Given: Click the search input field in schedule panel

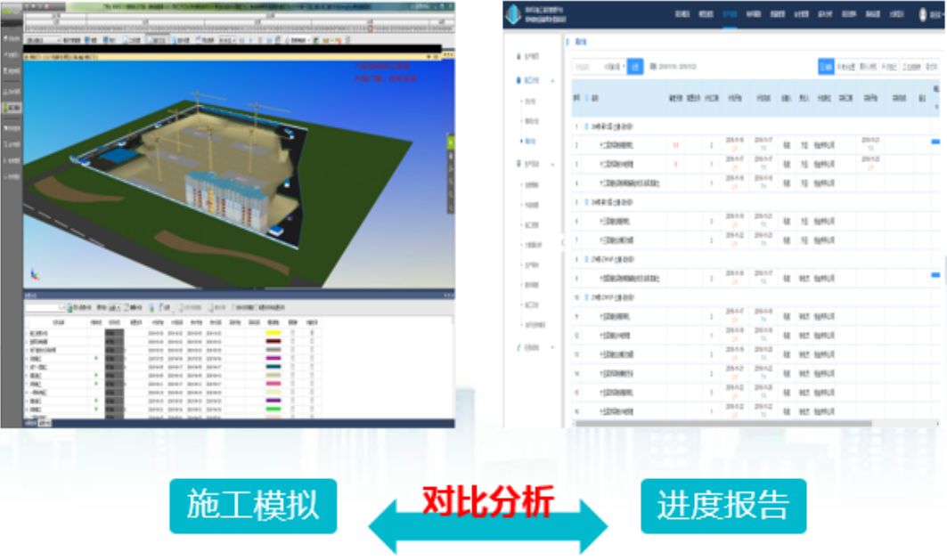Looking at the screenshot, I should coord(43,308).
